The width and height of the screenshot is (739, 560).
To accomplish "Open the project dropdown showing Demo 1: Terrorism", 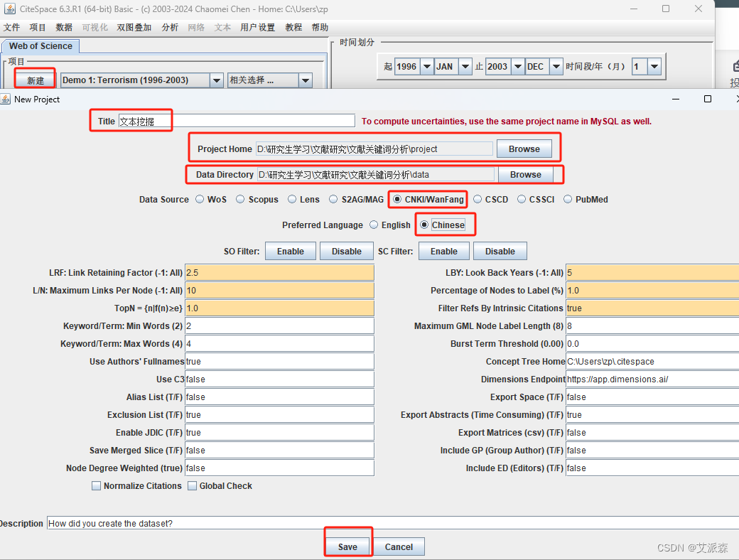I will click(216, 80).
